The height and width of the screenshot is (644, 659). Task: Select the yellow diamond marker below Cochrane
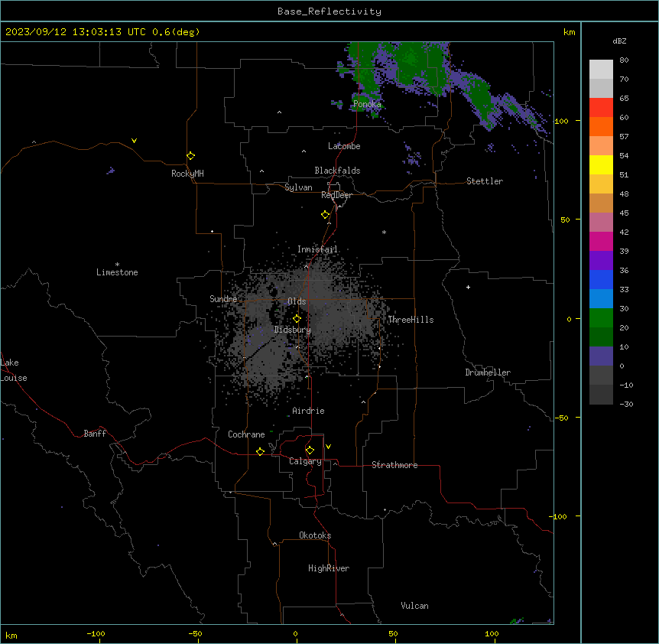(261, 452)
